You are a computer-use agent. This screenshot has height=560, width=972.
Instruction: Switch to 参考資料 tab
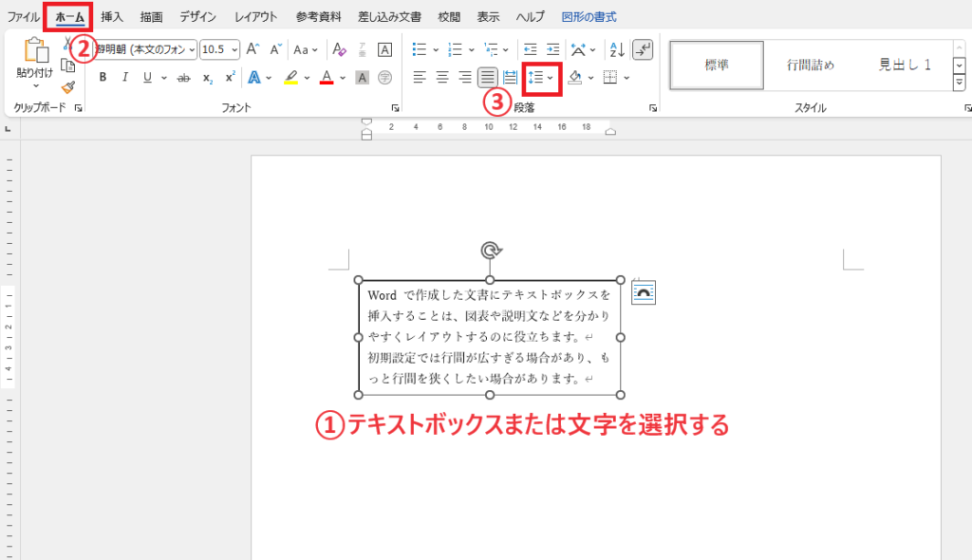[x=318, y=17]
